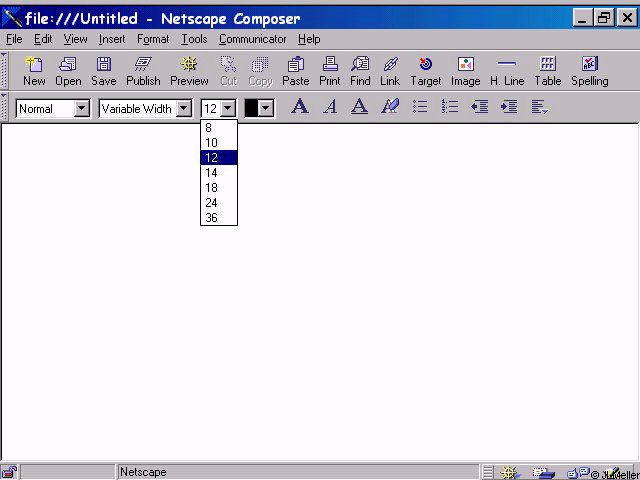Collapse the Formatting toolbar handle
Screen dimensions: 640x480
click(4, 107)
